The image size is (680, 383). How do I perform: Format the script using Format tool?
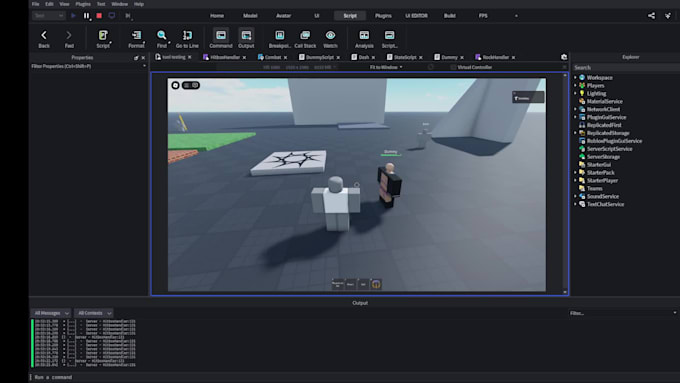coord(136,39)
